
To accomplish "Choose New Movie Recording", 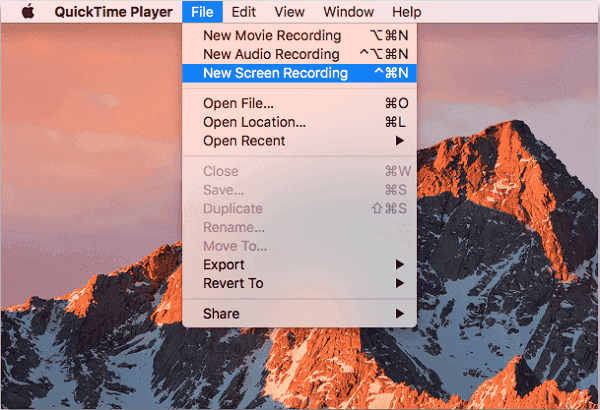I will (299, 35).
